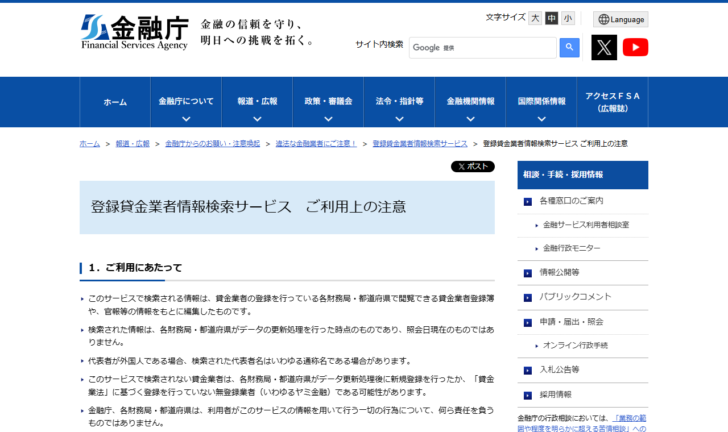The width and height of the screenshot is (728, 432).
Task: Expand chevron under 報道・広報
Action: pos(257,119)
